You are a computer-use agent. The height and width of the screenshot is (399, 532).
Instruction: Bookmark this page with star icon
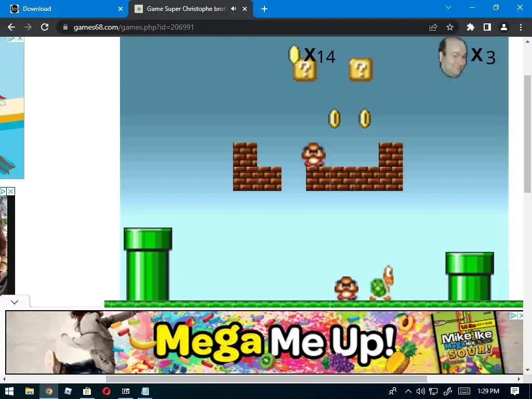point(450,27)
